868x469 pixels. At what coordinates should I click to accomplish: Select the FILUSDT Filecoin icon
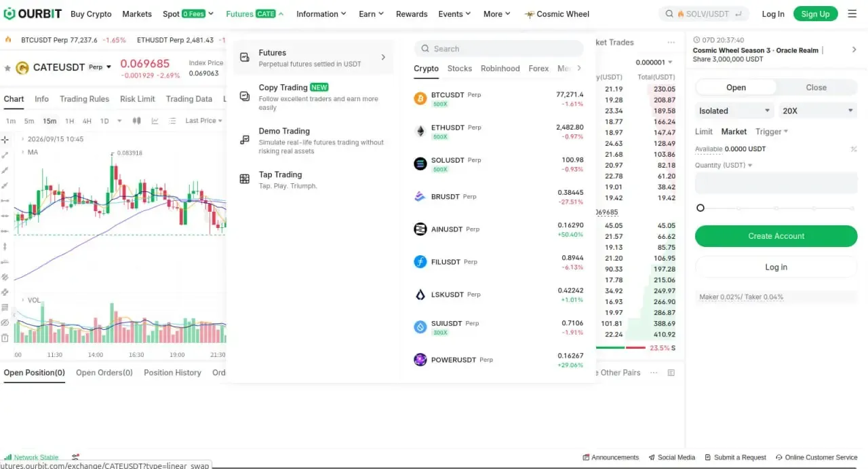click(420, 261)
